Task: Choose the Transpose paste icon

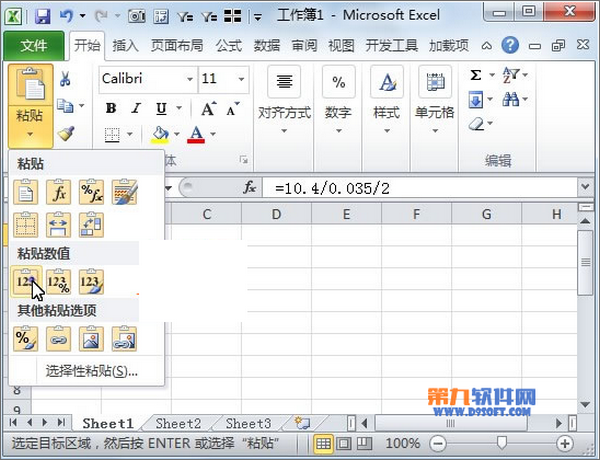Action: coord(91,225)
